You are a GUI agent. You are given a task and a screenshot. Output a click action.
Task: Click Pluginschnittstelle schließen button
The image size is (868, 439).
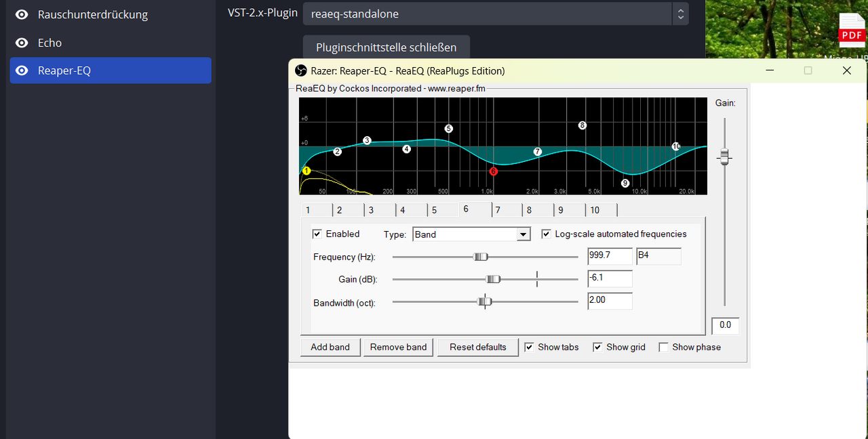coord(387,47)
